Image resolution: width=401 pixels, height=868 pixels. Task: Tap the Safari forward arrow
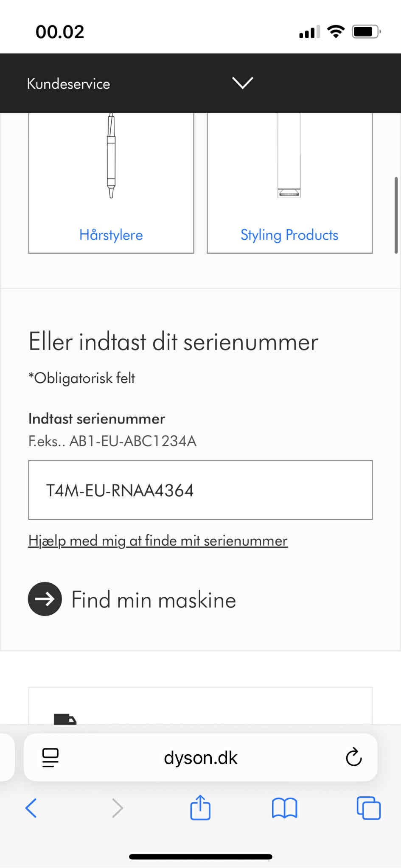click(118, 808)
